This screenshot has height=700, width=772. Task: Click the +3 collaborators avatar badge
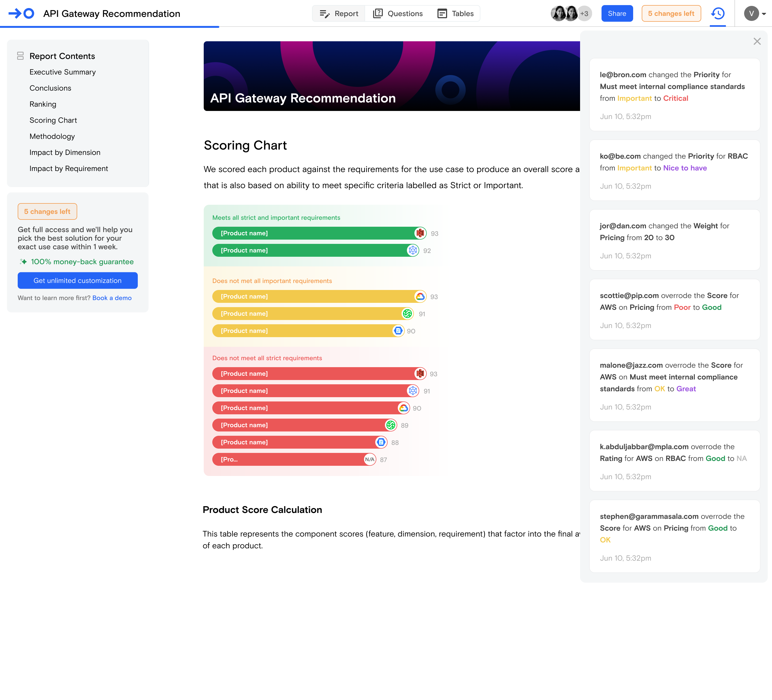pos(584,14)
